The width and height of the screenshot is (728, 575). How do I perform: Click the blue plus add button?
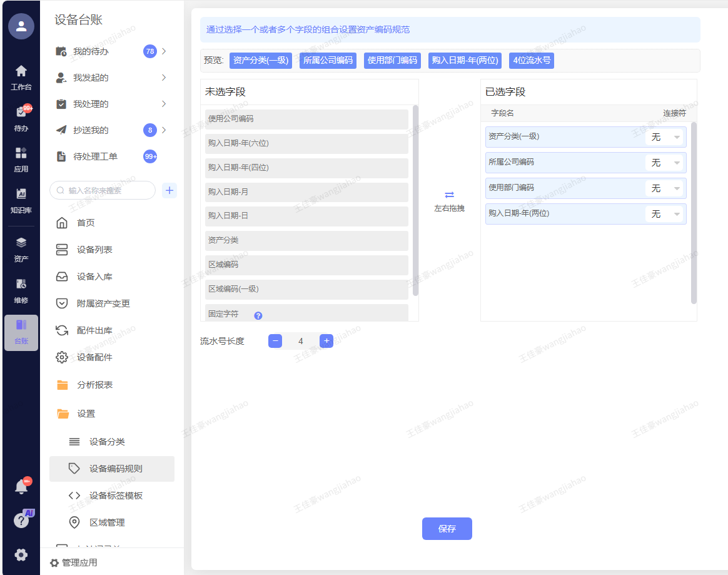[x=169, y=191]
